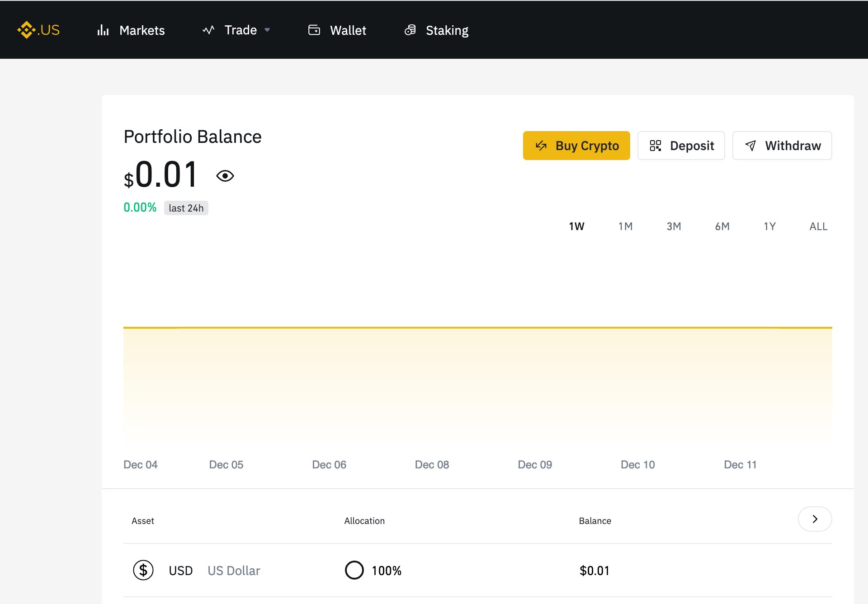Click the Dec 08 chart axis label
The width and height of the screenshot is (868, 604).
pyautogui.click(x=432, y=465)
